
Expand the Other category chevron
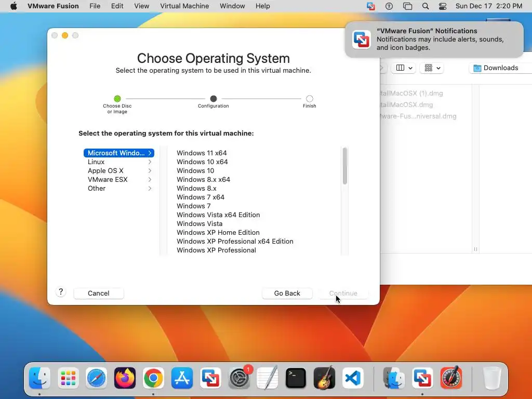(150, 188)
